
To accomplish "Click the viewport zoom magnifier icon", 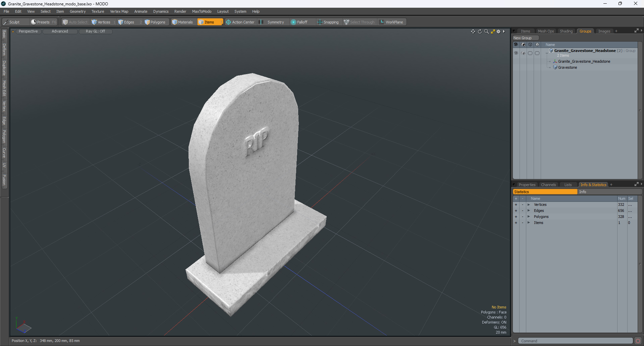I will [x=486, y=32].
